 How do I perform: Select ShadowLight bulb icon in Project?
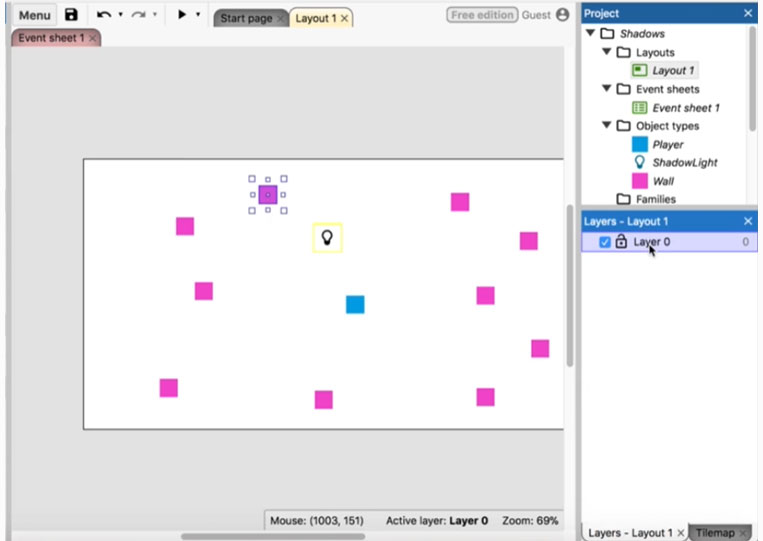[x=639, y=162]
